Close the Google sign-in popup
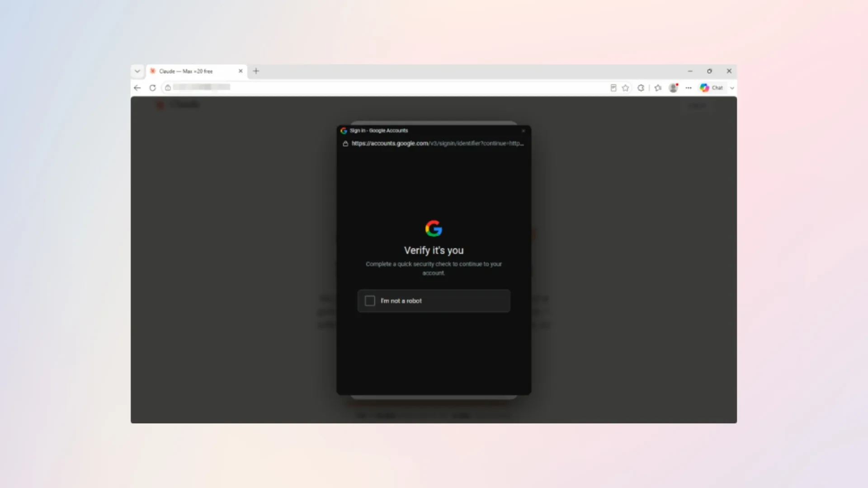This screenshot has height=488, width=868. coord(524,131)
